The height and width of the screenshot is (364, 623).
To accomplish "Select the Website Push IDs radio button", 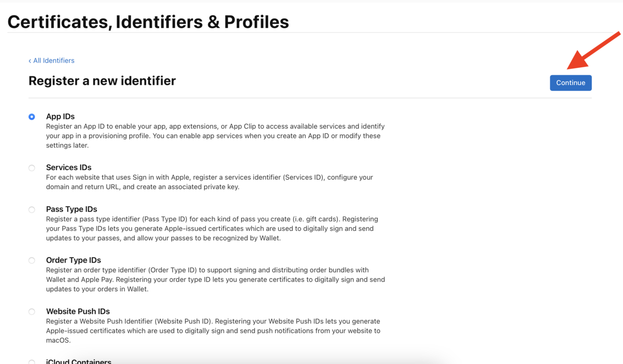I will pyautogui.click(x=32, y=312).
